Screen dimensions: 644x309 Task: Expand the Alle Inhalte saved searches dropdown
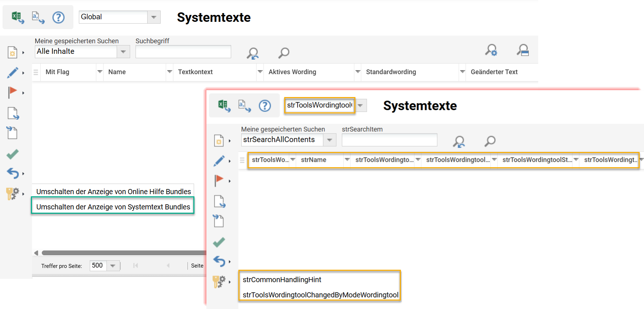pos(123,52)
